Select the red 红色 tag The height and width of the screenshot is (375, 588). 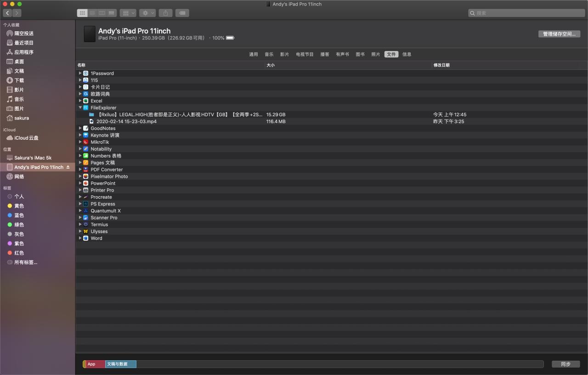[x=19, y=253]
